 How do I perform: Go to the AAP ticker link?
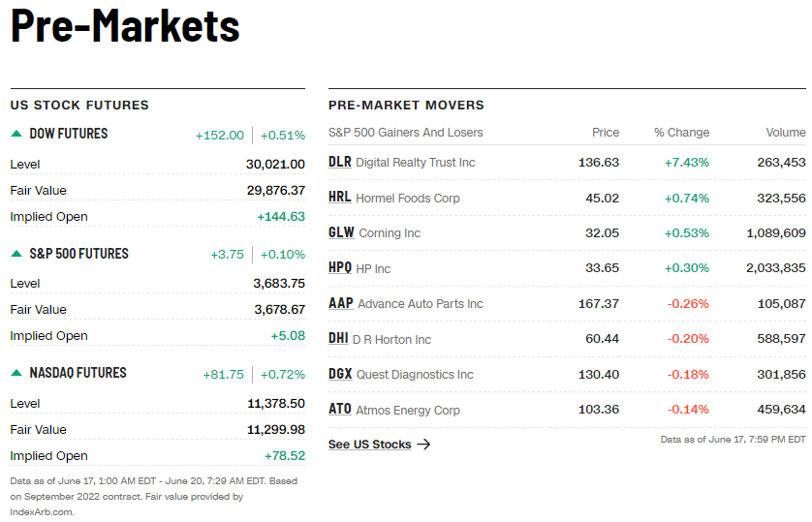coord(341,303)
